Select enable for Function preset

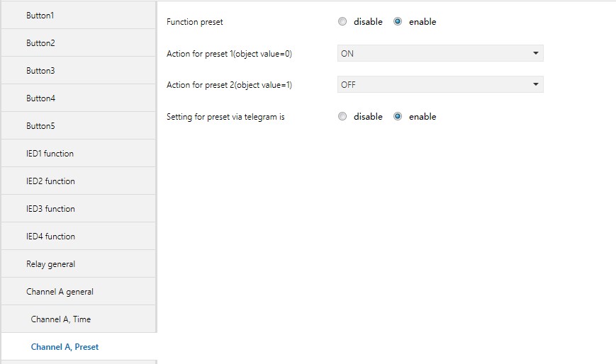[x=398, y=22]
